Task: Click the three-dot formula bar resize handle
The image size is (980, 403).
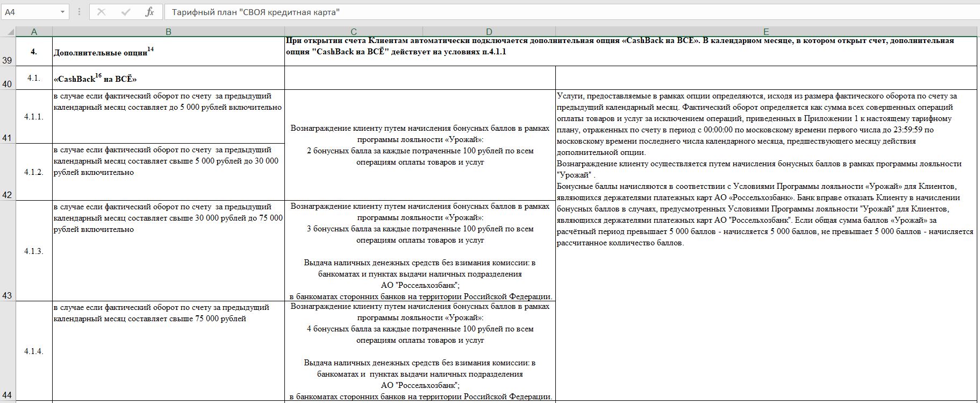Action: 80,12
